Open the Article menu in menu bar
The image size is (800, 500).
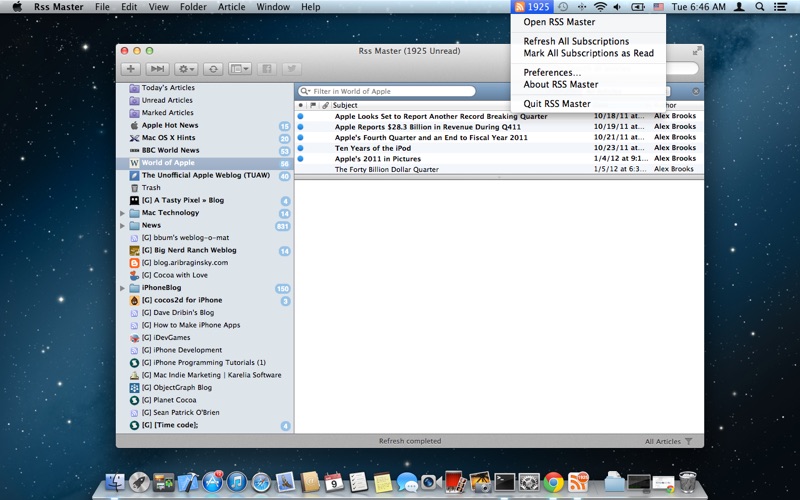coord(232,7)
